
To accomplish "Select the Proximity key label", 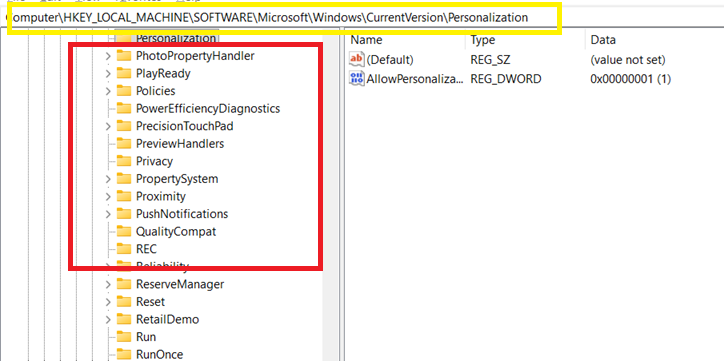I will pyautogui.click(x=161, y=196).
